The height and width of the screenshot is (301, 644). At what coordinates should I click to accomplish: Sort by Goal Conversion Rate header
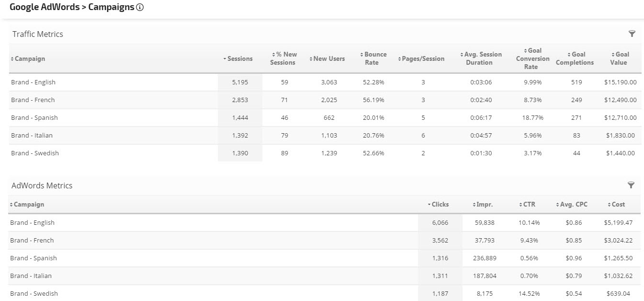tap(532, 58)
